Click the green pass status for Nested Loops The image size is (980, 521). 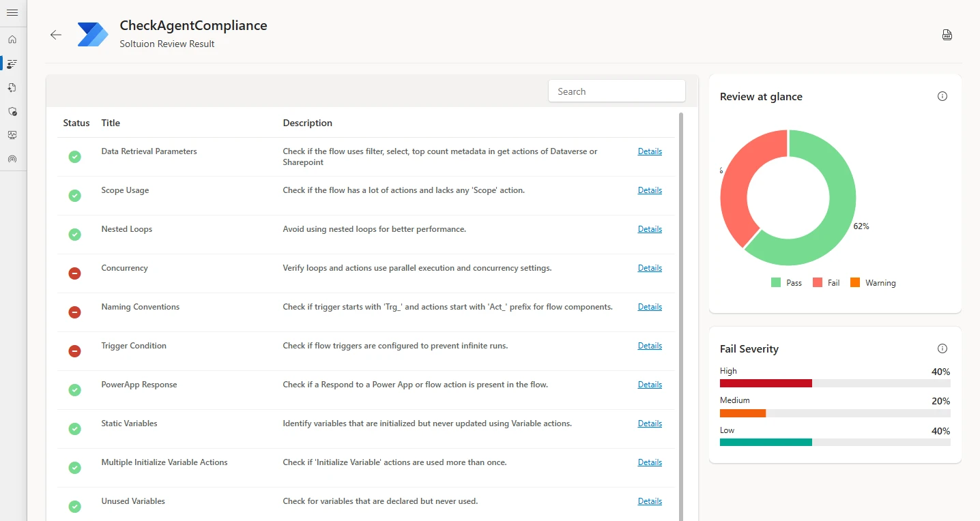tap(74, 234)
